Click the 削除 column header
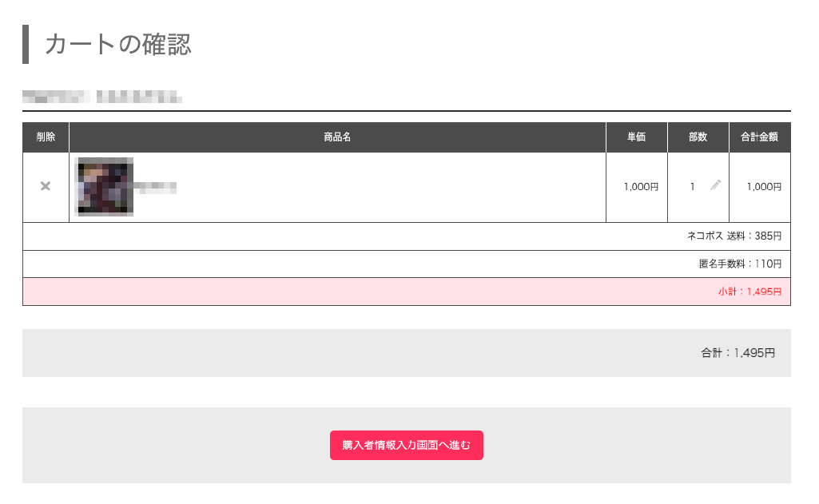Image resolution: width=819 pixels, height=504 pixels. (46, 137)
